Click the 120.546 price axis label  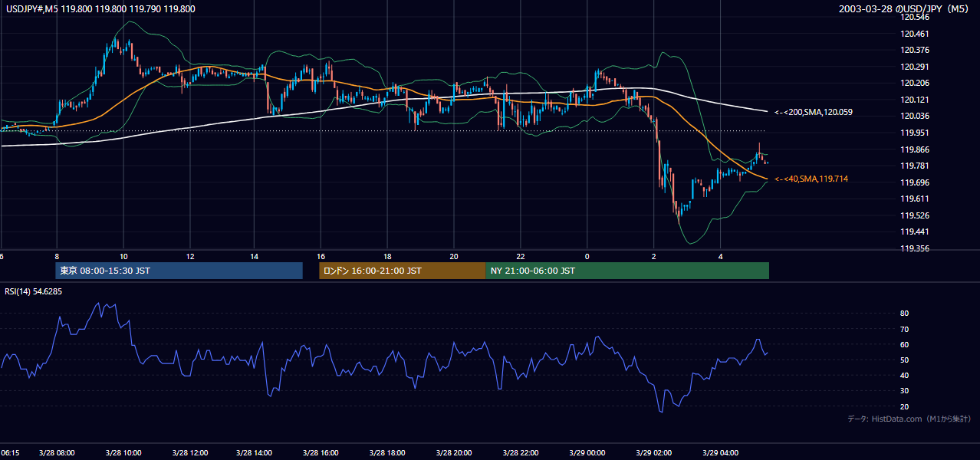click(x=914, y=17)
